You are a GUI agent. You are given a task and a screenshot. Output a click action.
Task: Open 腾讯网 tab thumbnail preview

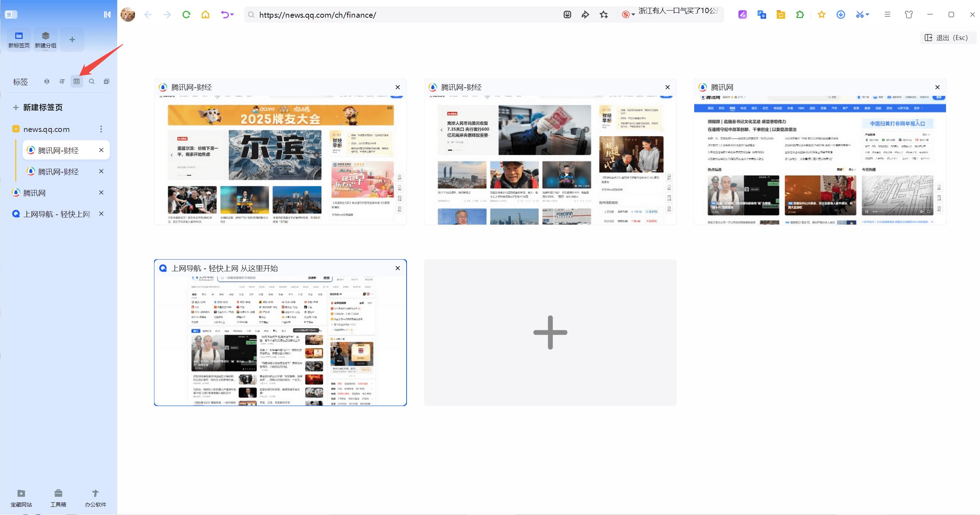[x=820, y=160]
